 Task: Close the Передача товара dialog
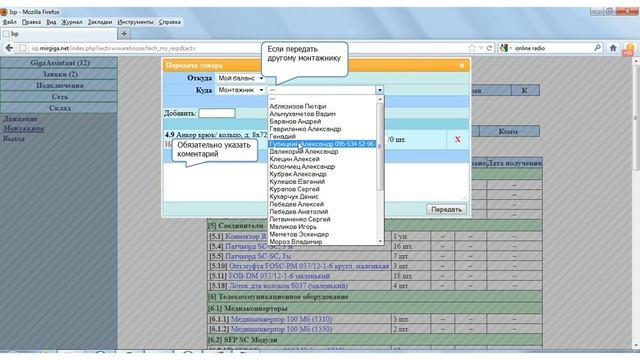point(462,65)
